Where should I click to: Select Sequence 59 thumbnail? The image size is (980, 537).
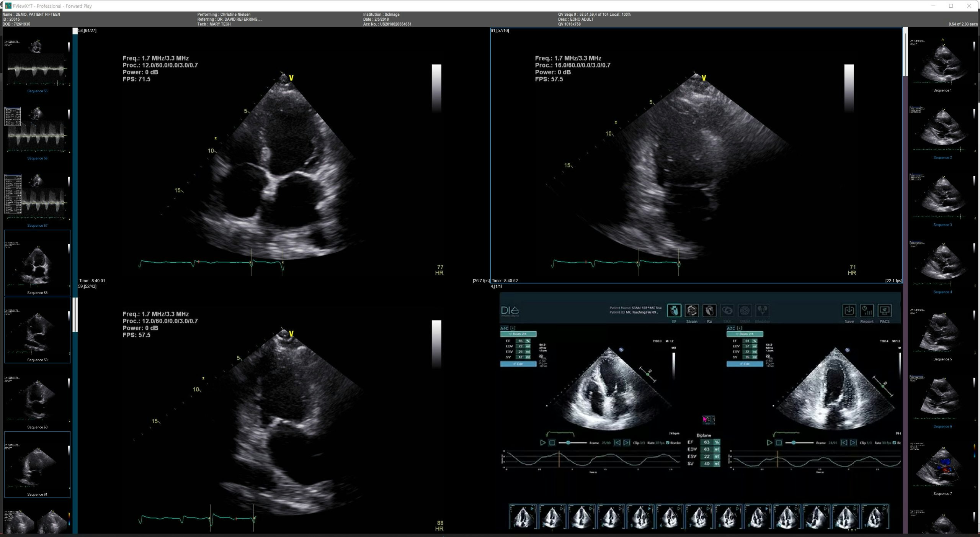point(37,330)
